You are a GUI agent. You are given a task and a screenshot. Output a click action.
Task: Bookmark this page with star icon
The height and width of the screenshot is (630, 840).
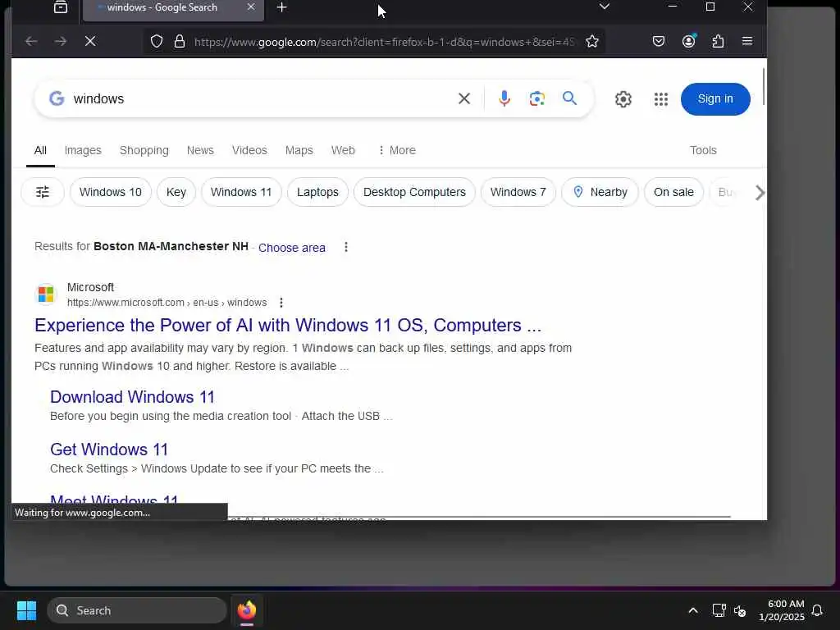click(x=592, y=41)
